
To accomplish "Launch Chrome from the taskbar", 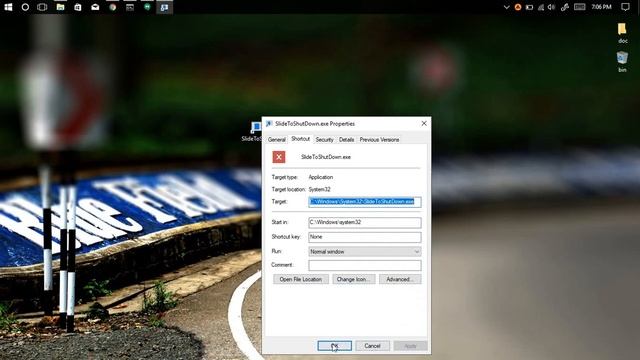I will pyautogui.click(x=113, y=7).
